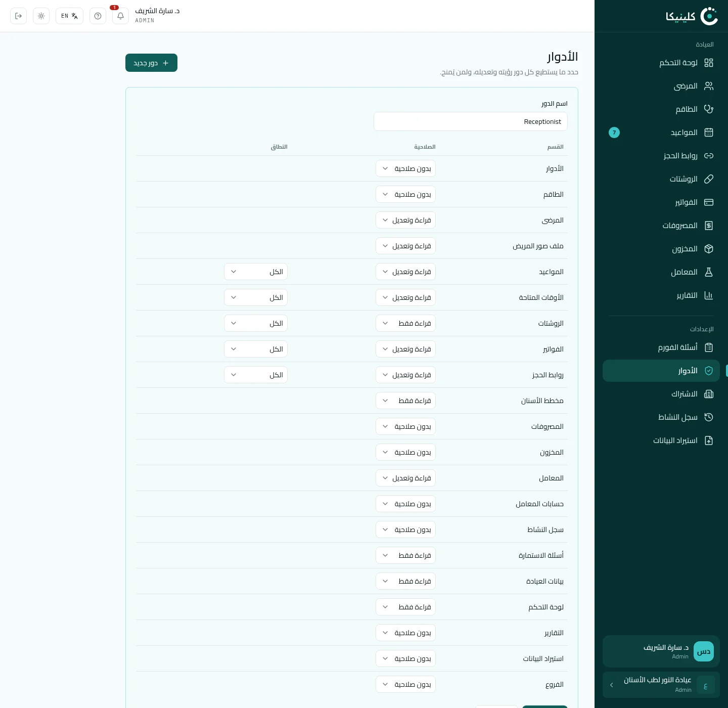728x708 pixels.
Task: Open scope dropdown الكل for المواعيد row
Action: (x=256, y=272)
